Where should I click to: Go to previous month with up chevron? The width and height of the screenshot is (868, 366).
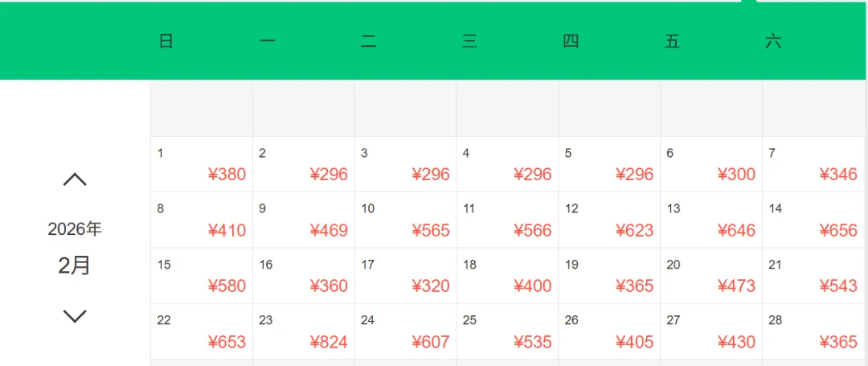click(75, 179)
